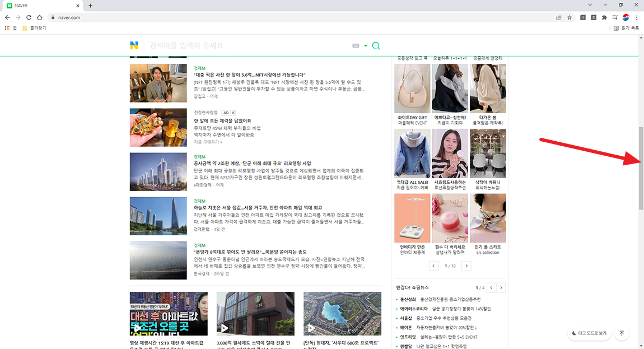Close the NAVER tab
This screenshot has height=349, width=644.
click(x=78, y=6)
